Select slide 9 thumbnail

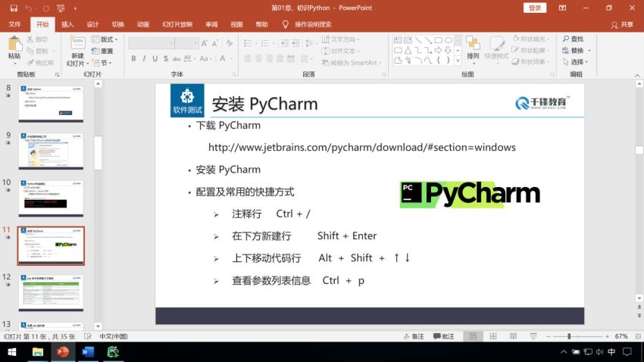coord(51,151)
